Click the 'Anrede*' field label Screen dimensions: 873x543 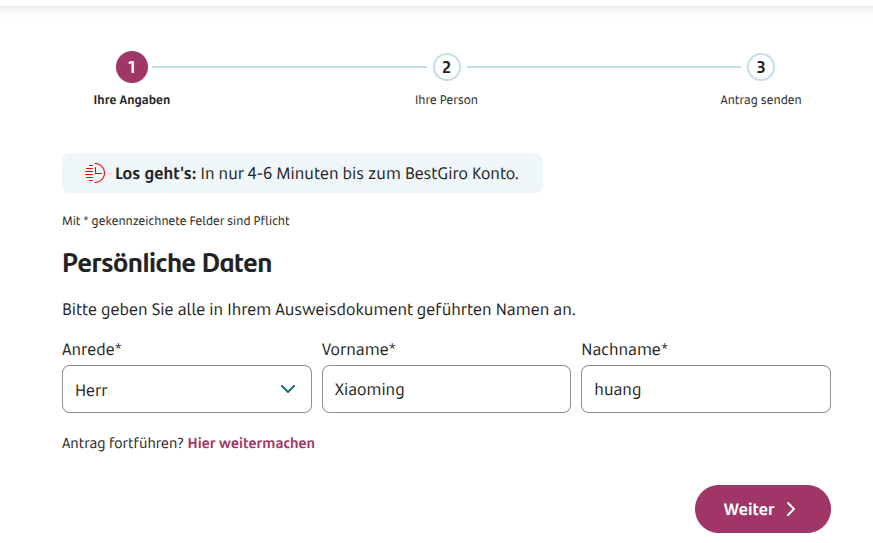(x=92, y=350)
